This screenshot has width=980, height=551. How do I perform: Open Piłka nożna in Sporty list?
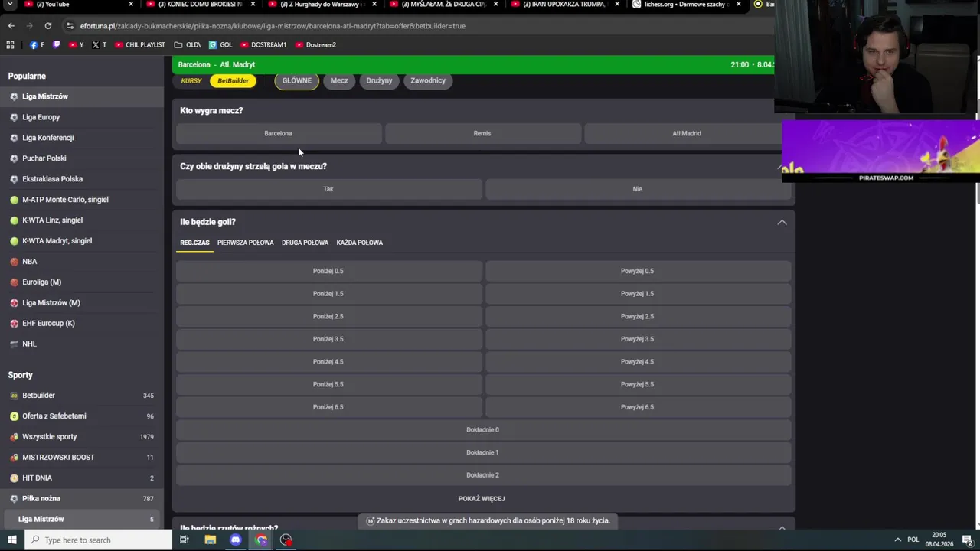point(81,499)
